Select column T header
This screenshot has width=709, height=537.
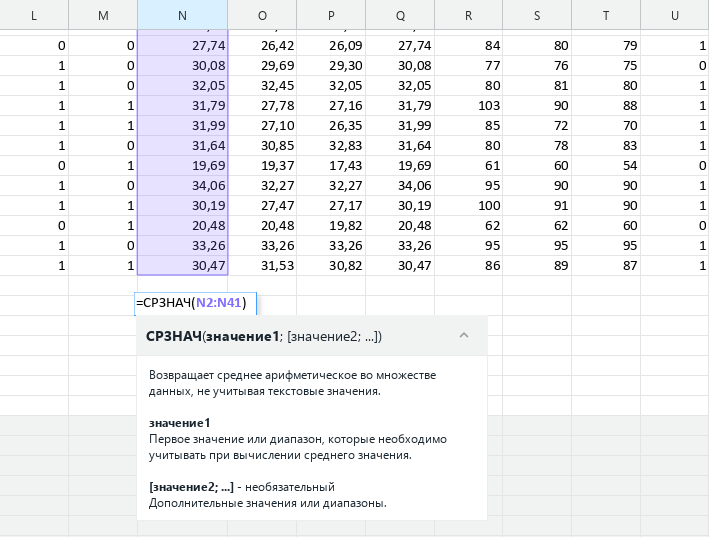(x=606, y=15)
